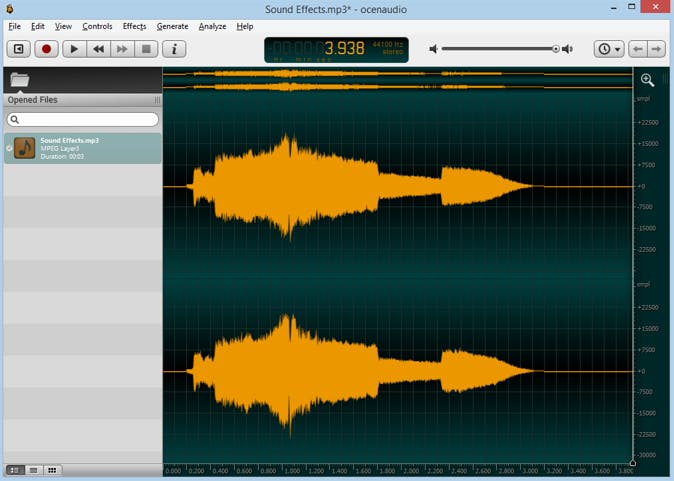Image resolution: width=674 pixels, height=481 pixels.
Task: Click the Record button
Action: pos(46,49)
